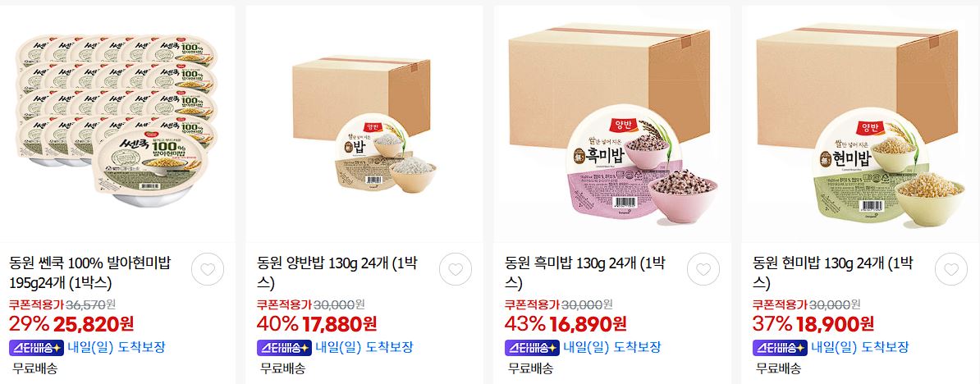Click 내일(일) 도착보장 text under the 현미밥 price
Screen dimensions: 980x384
[x=860, y=348]
